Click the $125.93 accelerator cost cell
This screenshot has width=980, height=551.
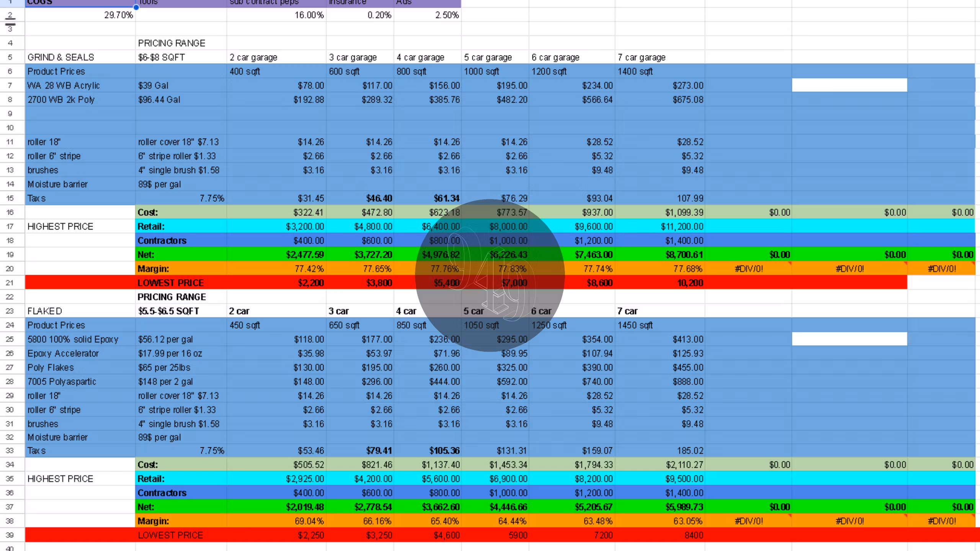660,354
